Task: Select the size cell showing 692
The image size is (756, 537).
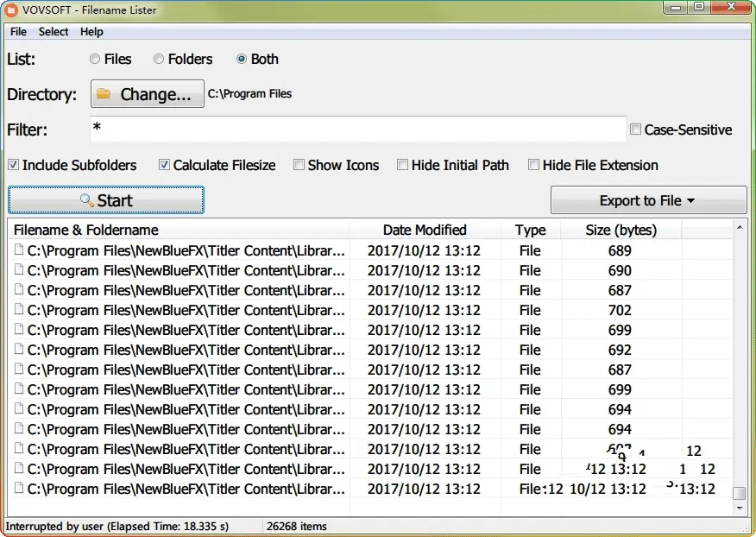Action: [620, 350]
